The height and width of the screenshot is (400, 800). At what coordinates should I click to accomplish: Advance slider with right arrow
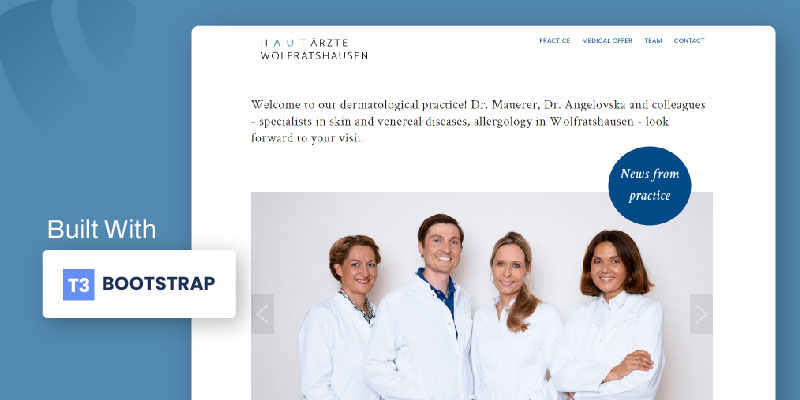point(701,314)
